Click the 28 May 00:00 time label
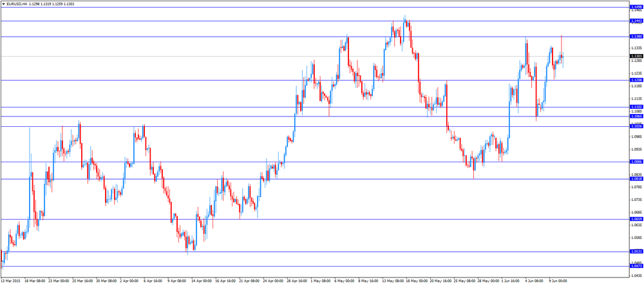Screen dimensions: 644x284 488,281
